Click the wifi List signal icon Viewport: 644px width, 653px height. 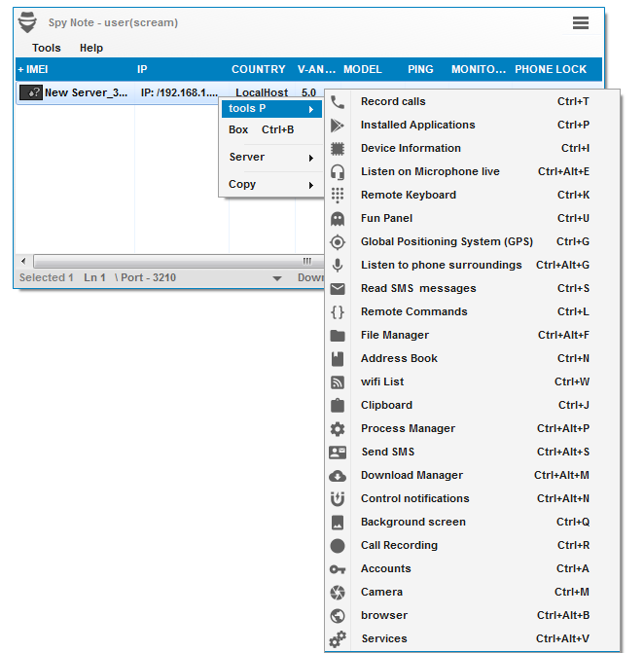click(338, 381)
